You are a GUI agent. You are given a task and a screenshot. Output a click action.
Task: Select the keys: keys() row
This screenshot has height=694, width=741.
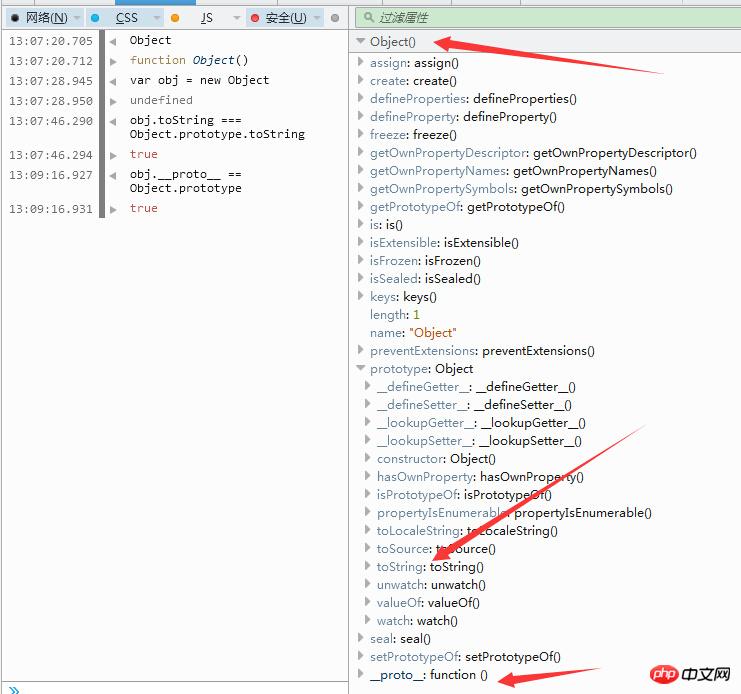403,297
